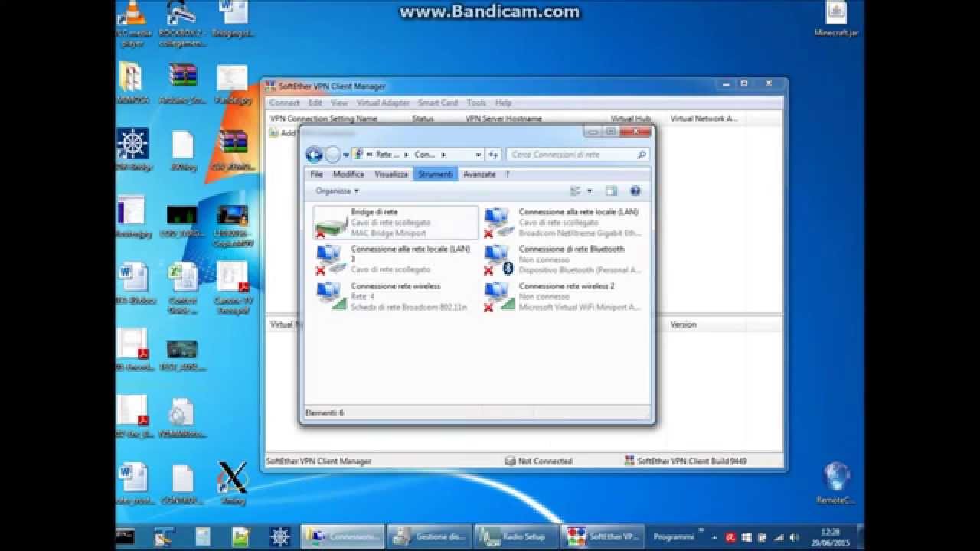980x551 pixels.
Task: Click the blue help question icon
Action: pos(635,191)
